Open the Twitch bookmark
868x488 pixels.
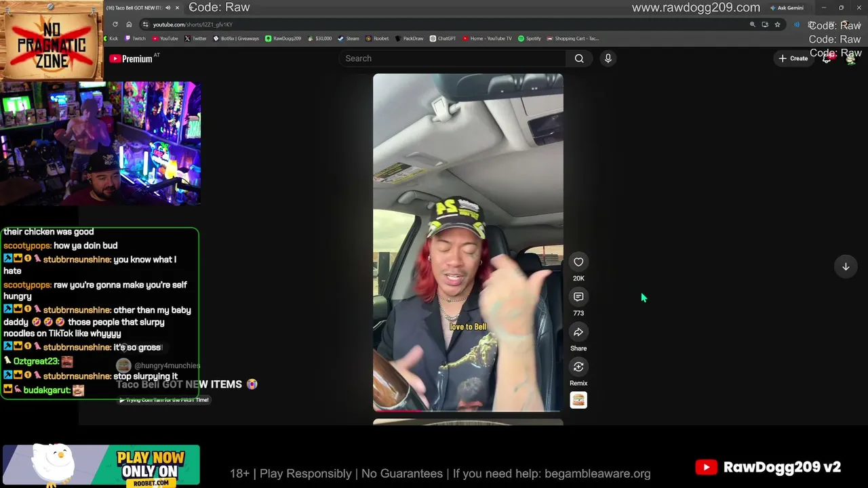[135, 39]
